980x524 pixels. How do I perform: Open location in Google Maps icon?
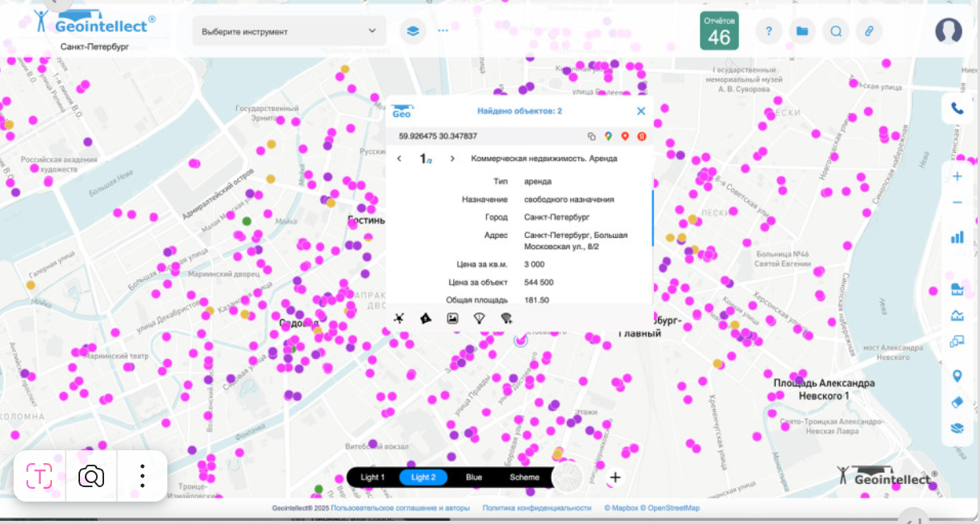(x=608, y=136)
